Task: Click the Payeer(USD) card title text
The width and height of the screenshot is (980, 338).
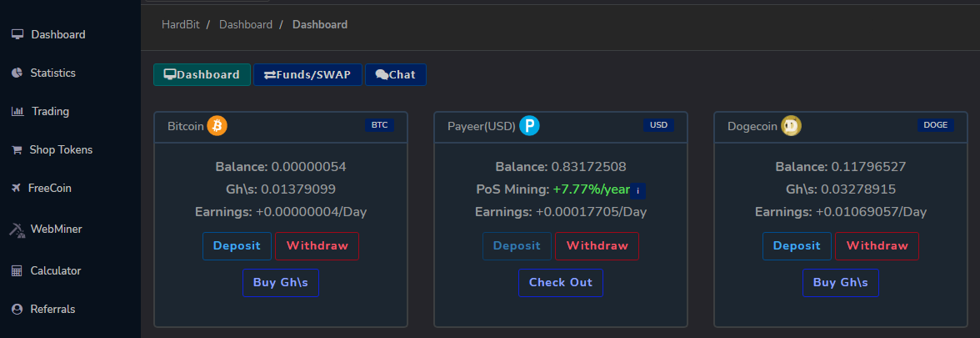Action: pyautogui.click(x=482, y=127)
